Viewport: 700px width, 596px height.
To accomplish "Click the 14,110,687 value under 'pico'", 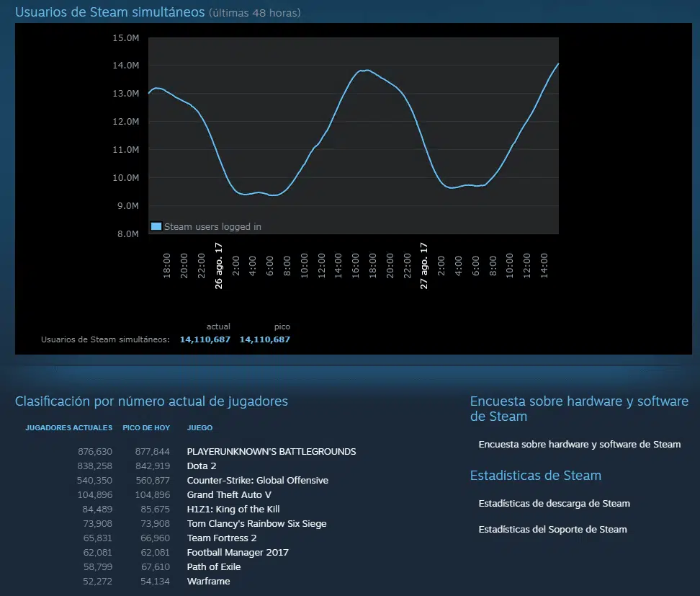I will point(265,339).
